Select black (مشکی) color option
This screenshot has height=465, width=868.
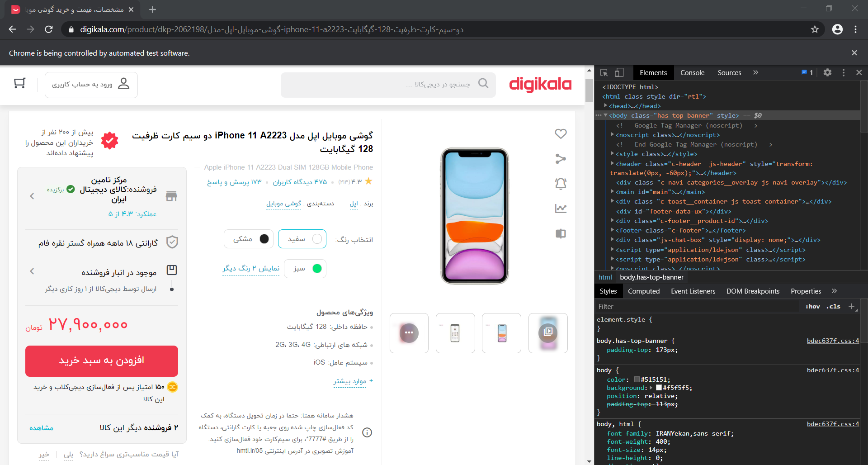(249, 239)
